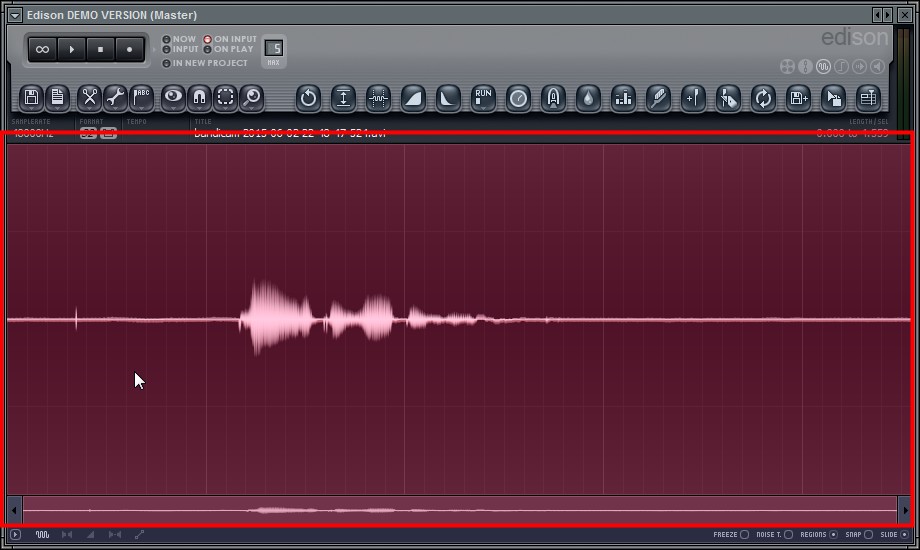Open the Edison window menu arrow
This screenshot has height=550, width=920.
(14, 15)
